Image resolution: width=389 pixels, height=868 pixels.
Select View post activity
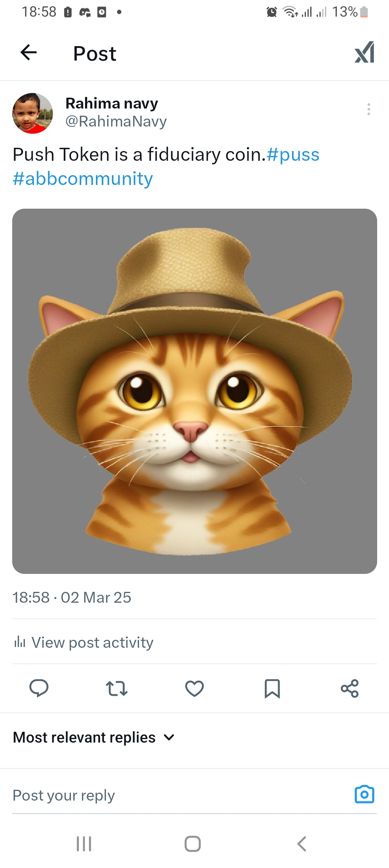tap(92, 642)
